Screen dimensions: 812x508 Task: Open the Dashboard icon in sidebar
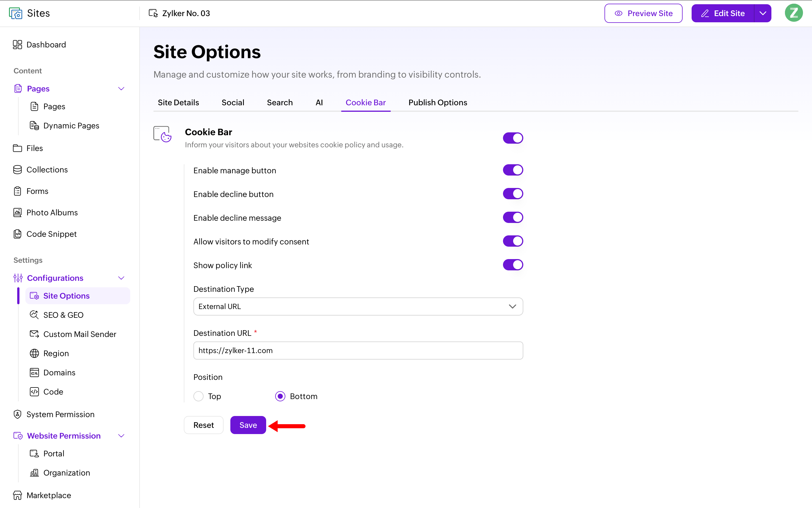tap(17, 45)
